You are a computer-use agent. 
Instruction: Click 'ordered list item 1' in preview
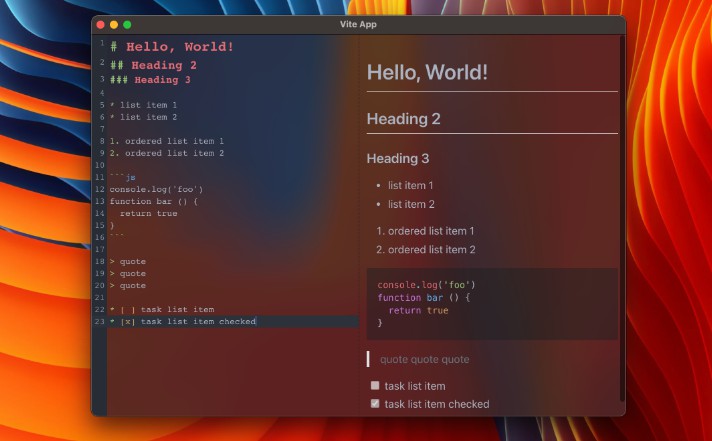(x=431, y=231)
